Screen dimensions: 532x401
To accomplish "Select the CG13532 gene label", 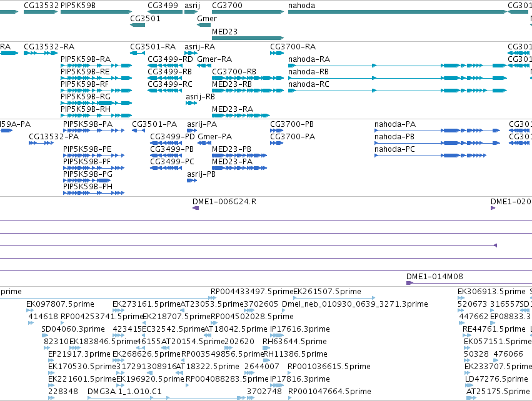I will (x=41, y=6).
